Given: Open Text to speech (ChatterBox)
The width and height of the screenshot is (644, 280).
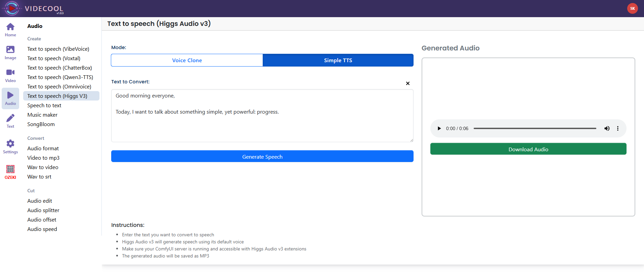Looking at the screenshot, I should (59, 68).
